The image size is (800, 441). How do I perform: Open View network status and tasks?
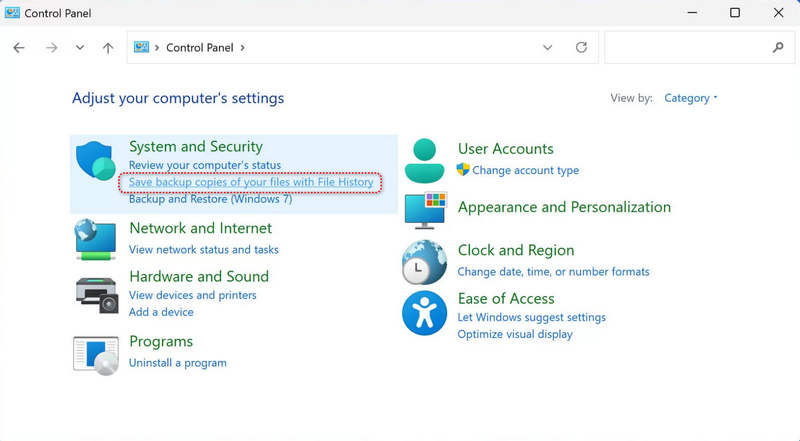[204, 250]
